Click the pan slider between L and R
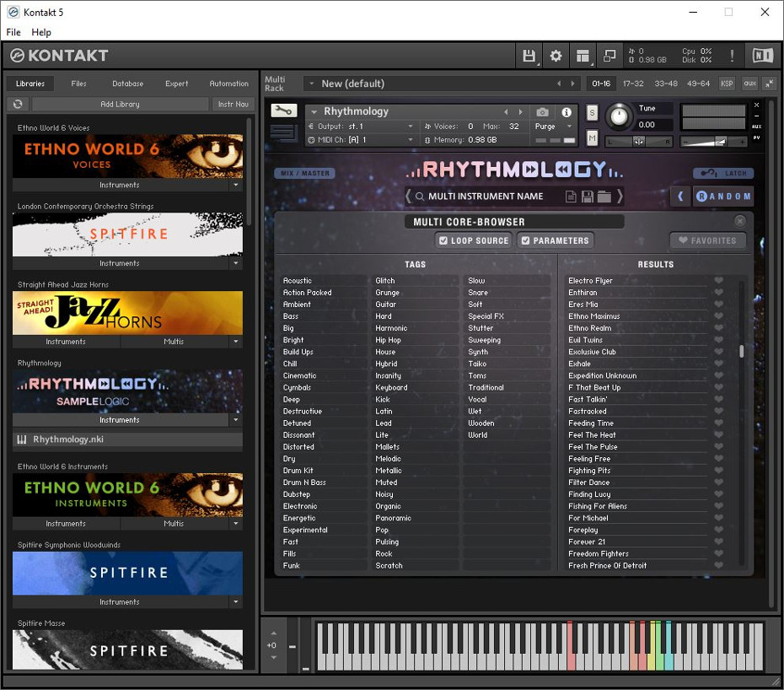Image resolution: width=784 pixels, height=690 pixels. (x=638, y=142)
